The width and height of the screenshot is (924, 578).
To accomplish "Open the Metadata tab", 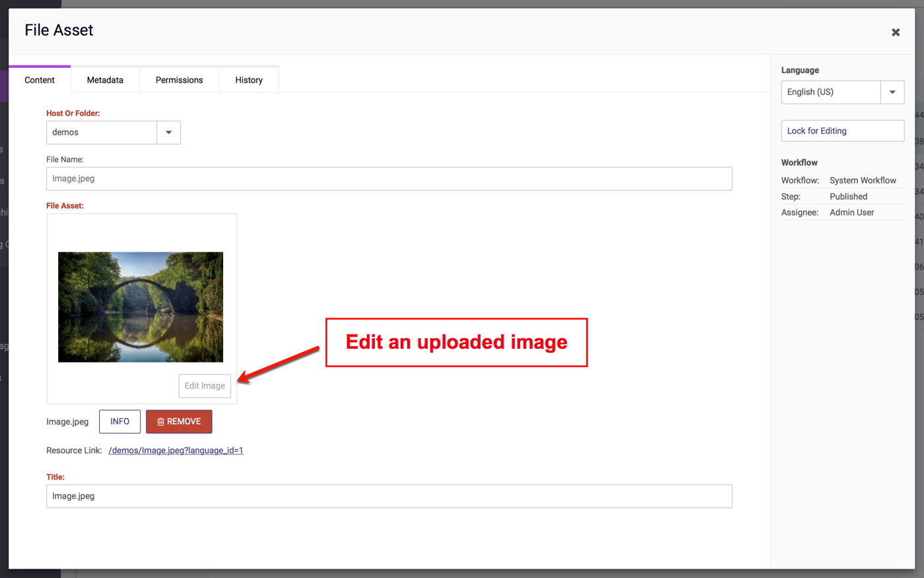I will coord(105,80).
